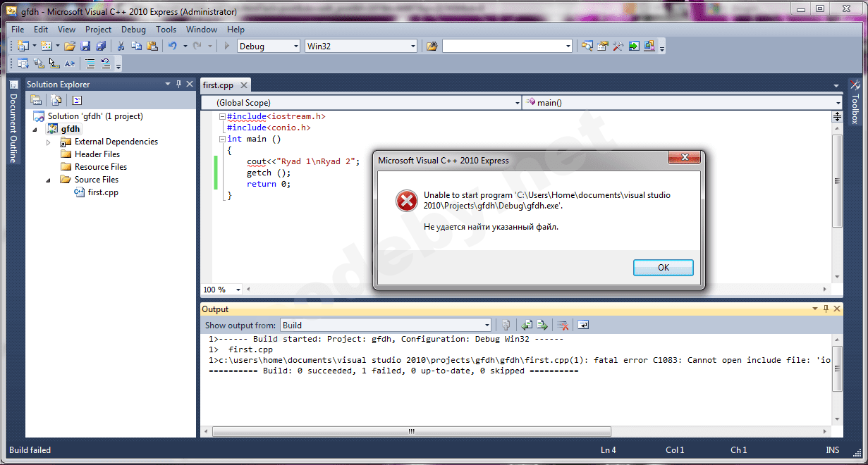Click View Code icon in Solution Explorer
The height and width of the screenshot is (465, 868).
(x=78, y=100)
